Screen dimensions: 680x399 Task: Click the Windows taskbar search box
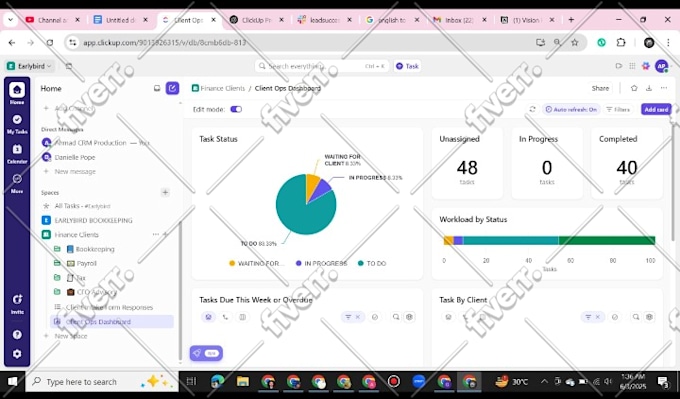[x=102, y=382]
